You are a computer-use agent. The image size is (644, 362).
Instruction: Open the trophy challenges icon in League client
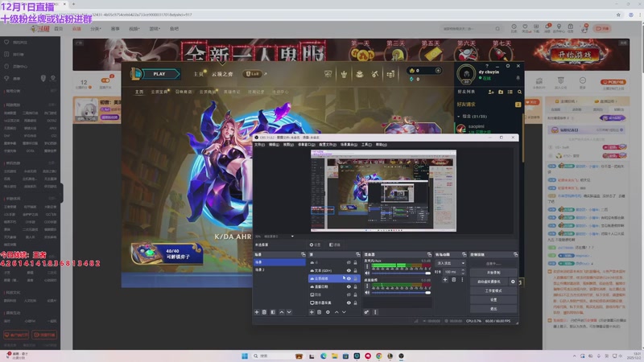click(344, 74)
